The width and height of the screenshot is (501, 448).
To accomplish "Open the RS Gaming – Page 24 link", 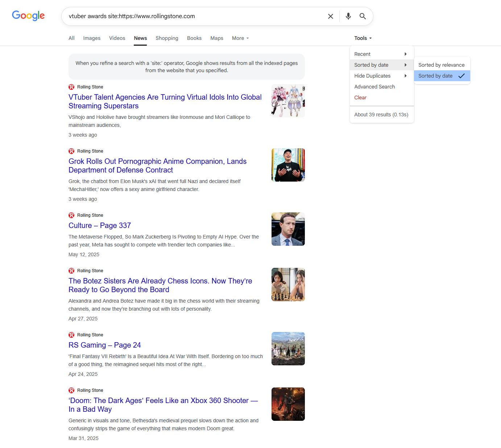I will pos(105,345).
